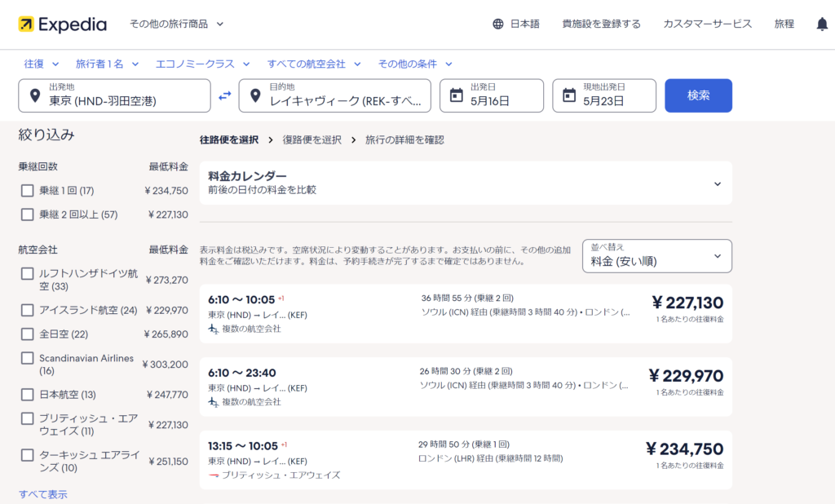Click the globe language icon
Image resolution: width=835 pixels, height=504 pixels.
pyautogui.click(x=498, y=24)
